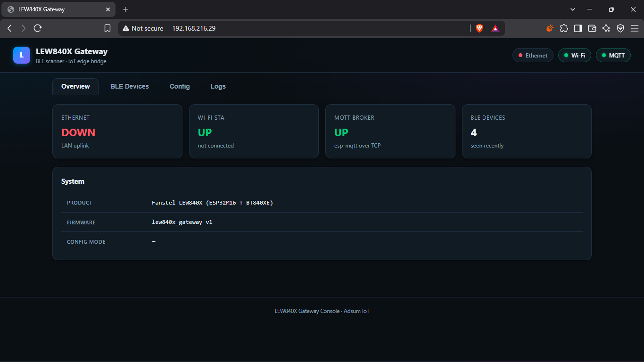Screen dimensions: 644x362
Task: Switch to the BLE Devices tab
Action: [130, 86]
